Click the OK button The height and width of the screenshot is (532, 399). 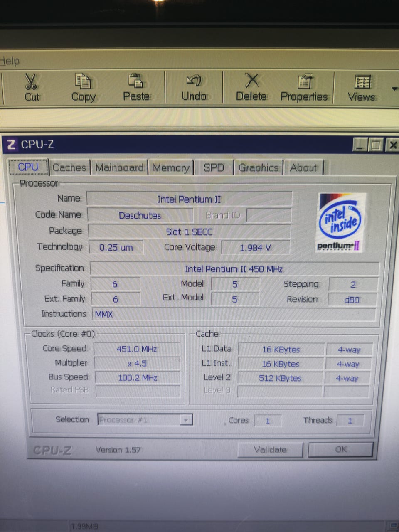point(341,449)
